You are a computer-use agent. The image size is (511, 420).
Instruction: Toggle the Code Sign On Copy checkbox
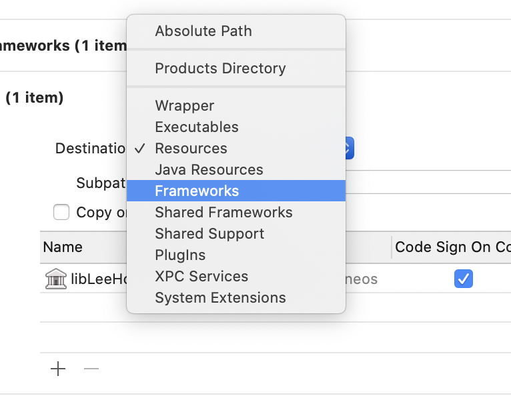click(463, 279)
